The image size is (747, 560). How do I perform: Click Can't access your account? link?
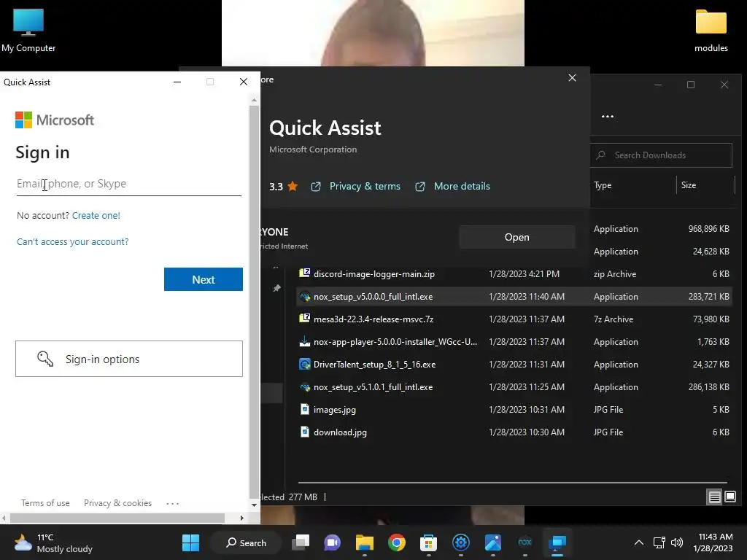click(72, 241)
